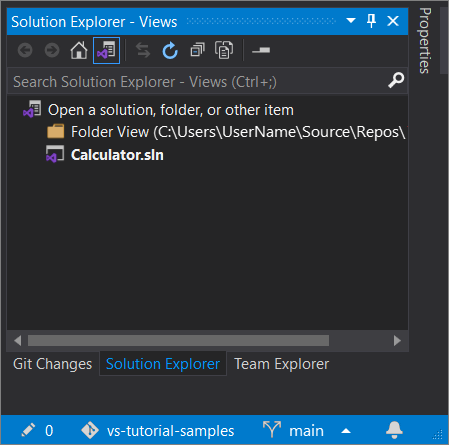Select Calculator.sln in the list

(x=117, y=155)
